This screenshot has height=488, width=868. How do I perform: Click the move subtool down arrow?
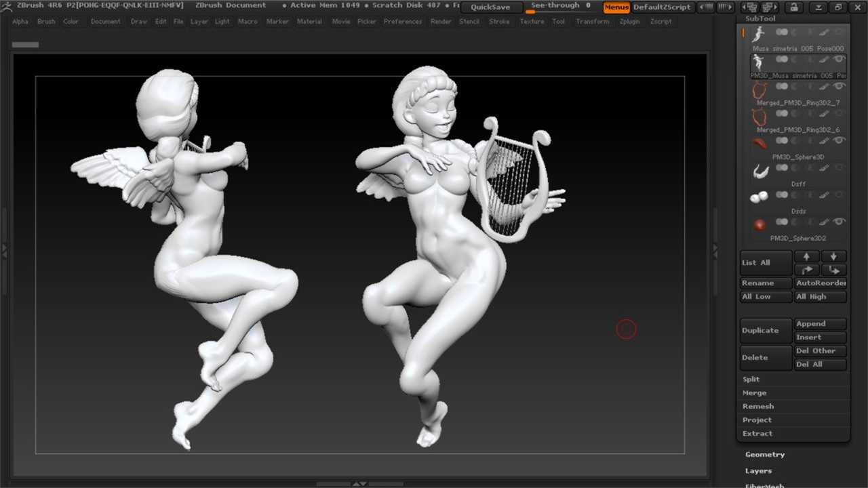click(x=833, y=256)
